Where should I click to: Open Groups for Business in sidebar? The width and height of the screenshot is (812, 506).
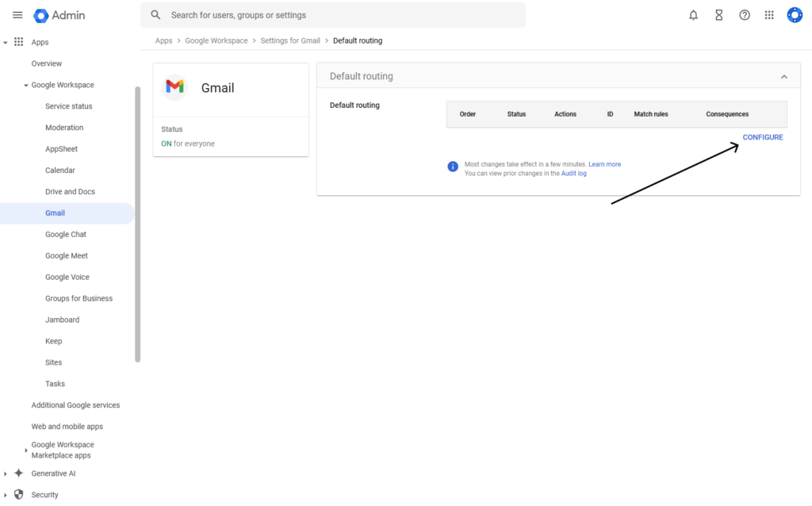(79, 298)
